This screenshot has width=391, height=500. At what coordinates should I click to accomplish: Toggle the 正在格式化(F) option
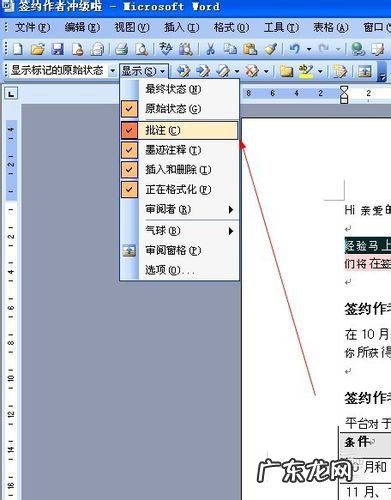point(180,189)
